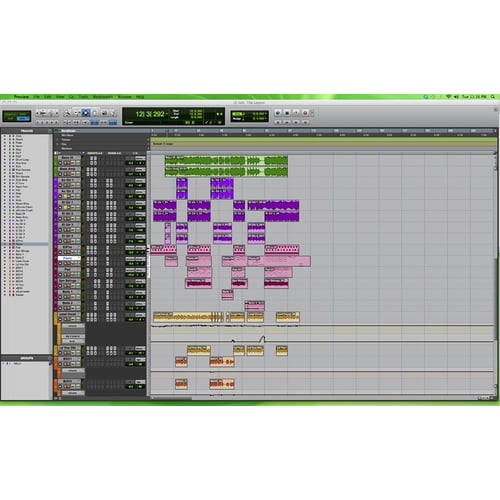Expand the Tempo ruler
The image size is (500, 500).
(x=57, y=140)
